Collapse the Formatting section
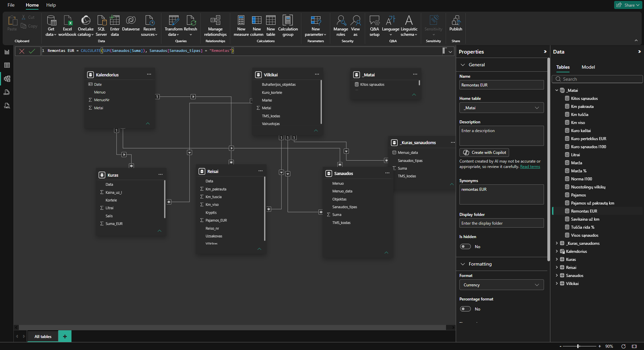Viewport: 644px width, 350px height. coord(463,264)
